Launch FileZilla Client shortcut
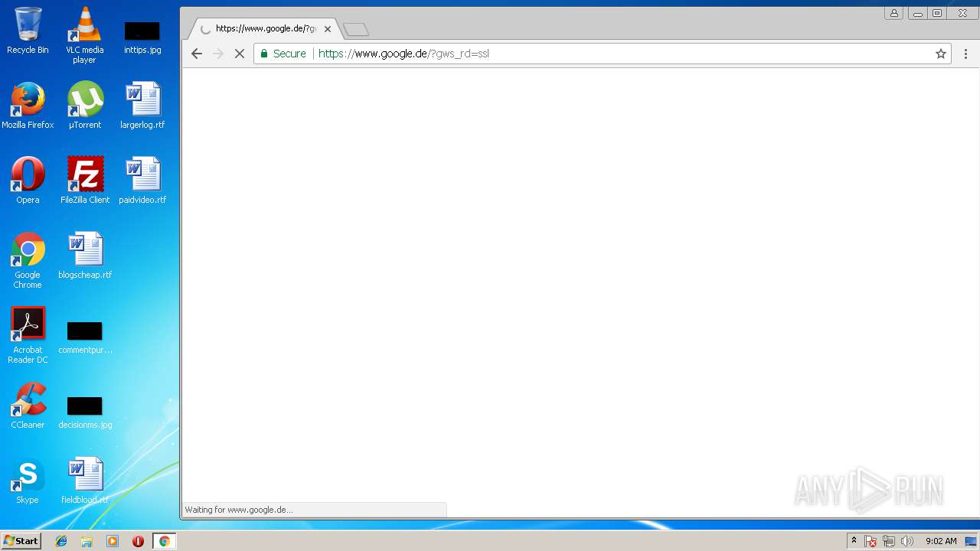This screenshot has height=551, width=980. pos(85,181)
